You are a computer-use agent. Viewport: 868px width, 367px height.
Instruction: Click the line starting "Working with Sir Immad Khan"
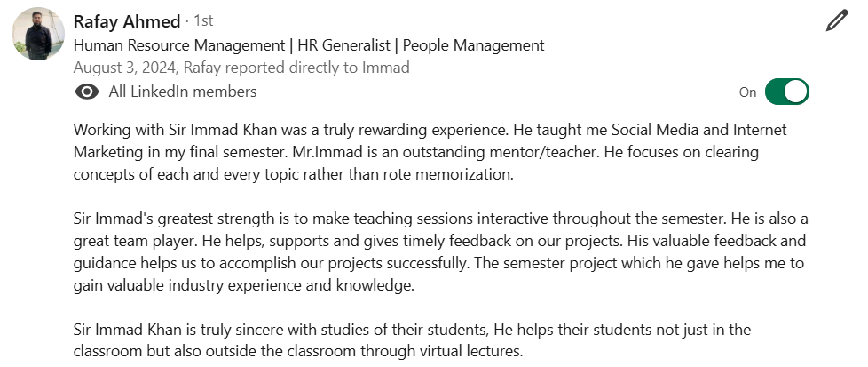tap(430, 130)
